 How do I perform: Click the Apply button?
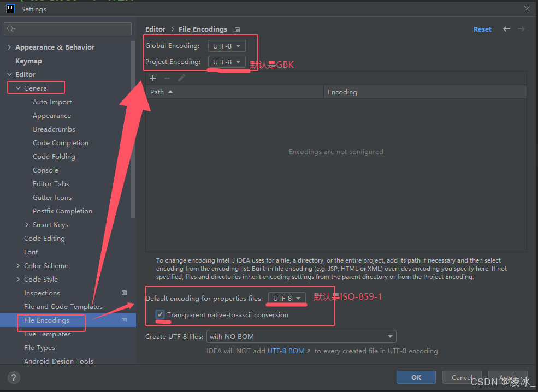pos(508,377)
